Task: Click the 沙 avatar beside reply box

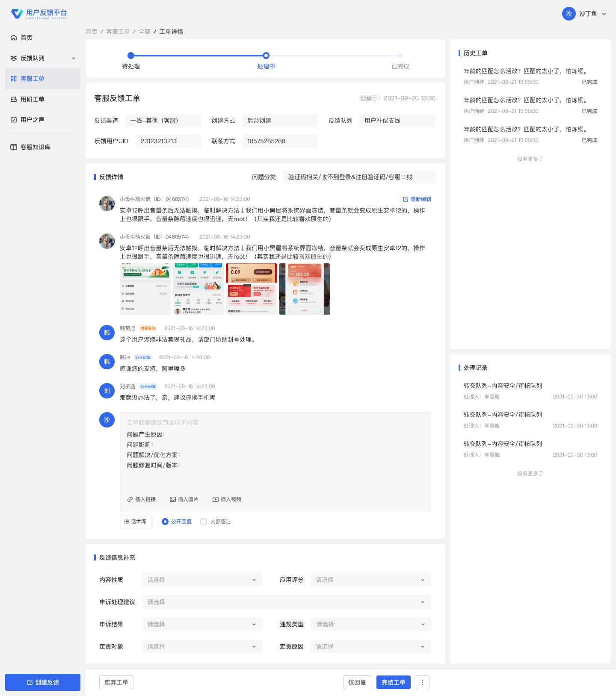Action: click(x=107, y=420)
